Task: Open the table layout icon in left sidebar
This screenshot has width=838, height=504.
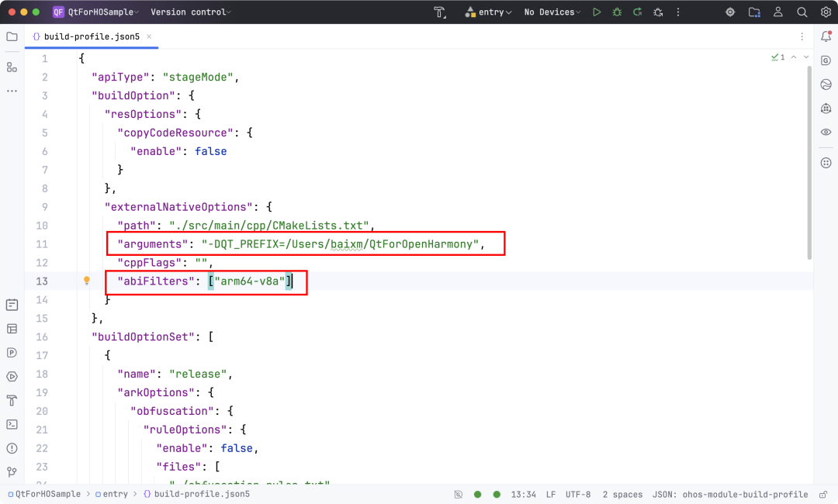Action: pos(12,329)
